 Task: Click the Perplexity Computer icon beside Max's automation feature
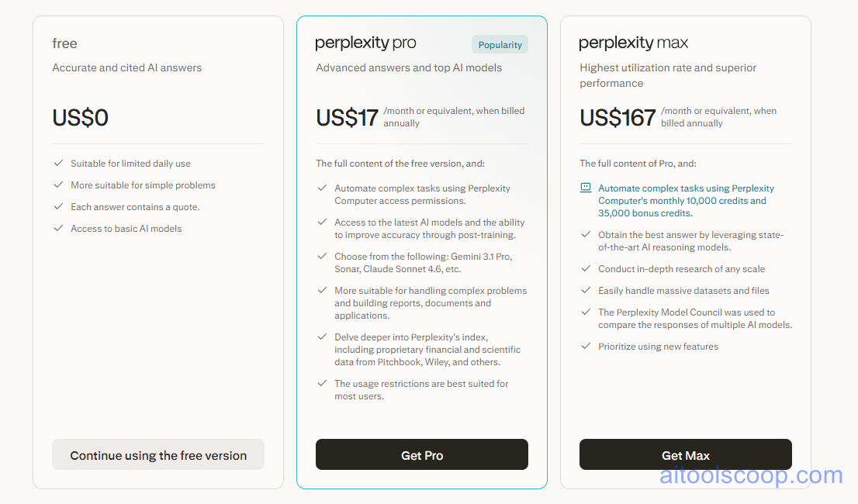pos(586,188)
